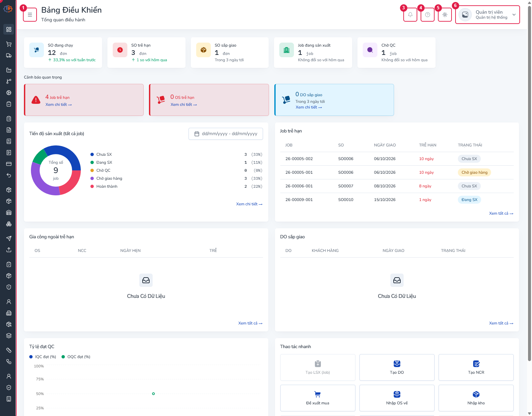Screen dimensions: 532x416
Task: Click the Tạo NCR quick action
Action: tap(476, 367)
